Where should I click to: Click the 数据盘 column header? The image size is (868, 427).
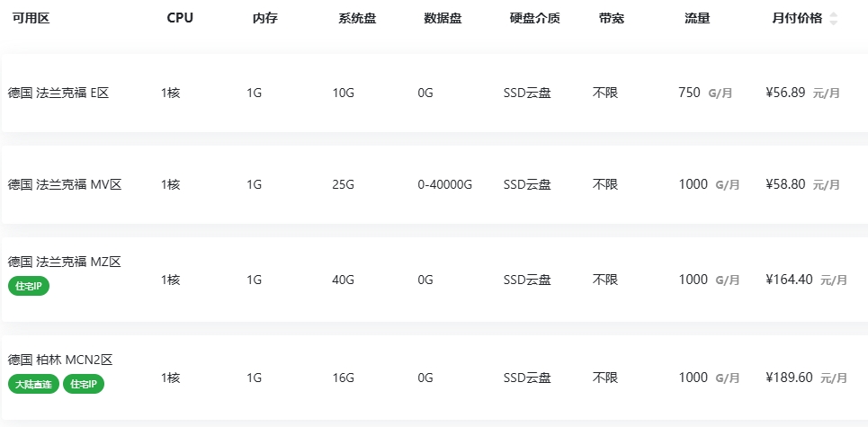coord(443,19)
